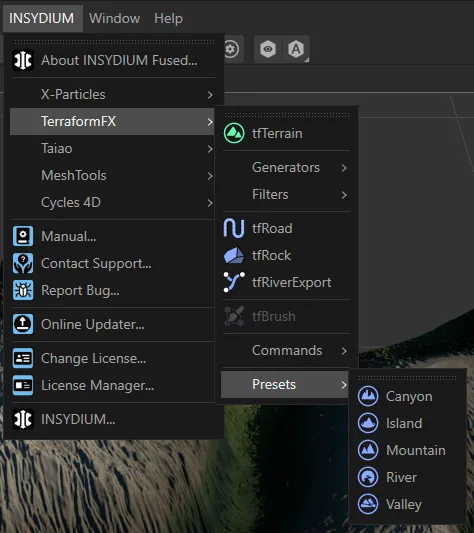Select Taiao menu entry
This screenshot has width=474, height=533.
click(113, 149)
